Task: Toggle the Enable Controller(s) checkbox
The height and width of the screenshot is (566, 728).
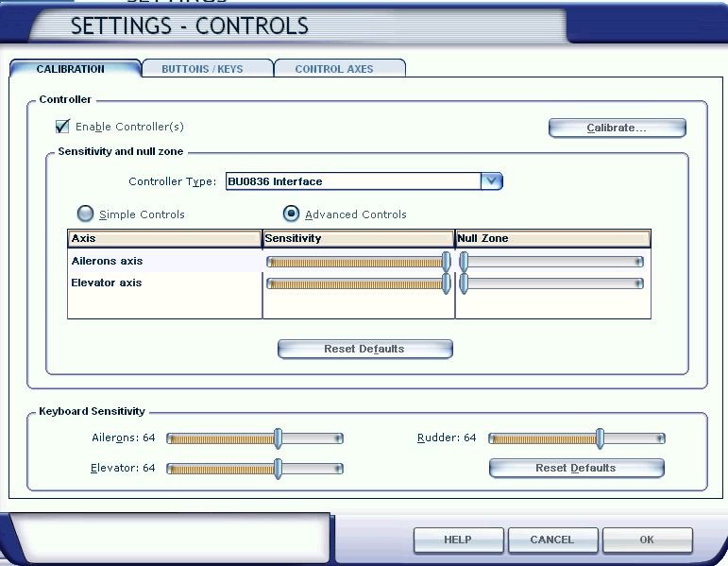Action: (62, 127)
